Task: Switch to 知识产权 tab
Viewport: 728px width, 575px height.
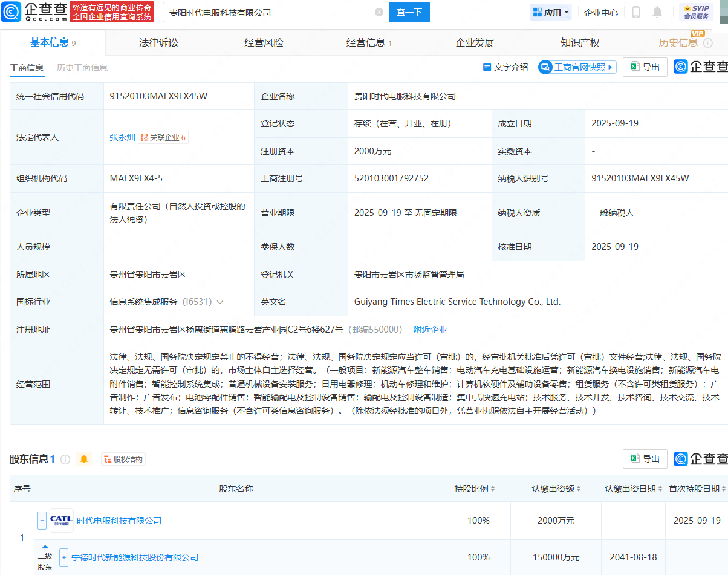Action: (x=580, y=43)
